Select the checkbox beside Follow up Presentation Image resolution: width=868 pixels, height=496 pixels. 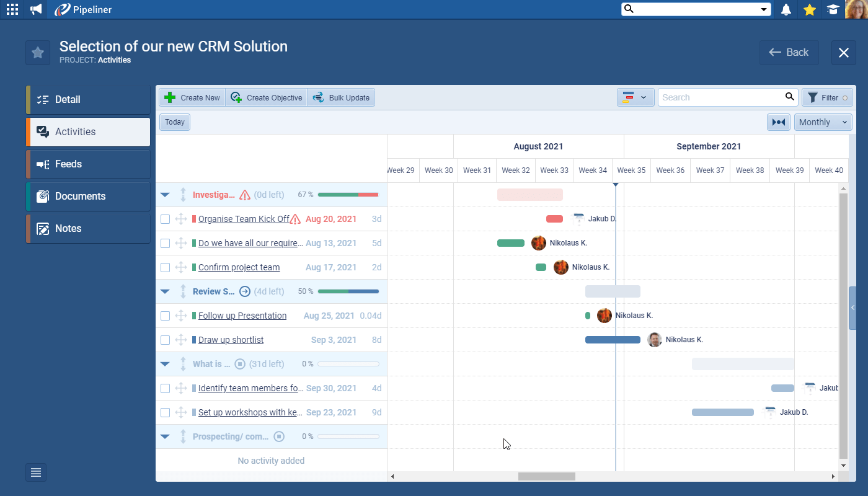pos(165,316)
